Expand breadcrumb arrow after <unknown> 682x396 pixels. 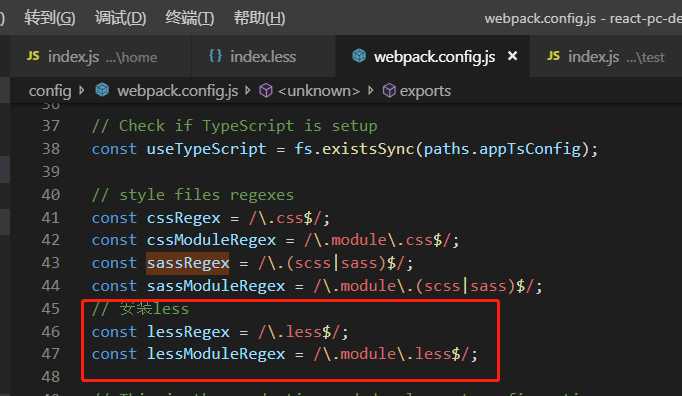[371, 91]
